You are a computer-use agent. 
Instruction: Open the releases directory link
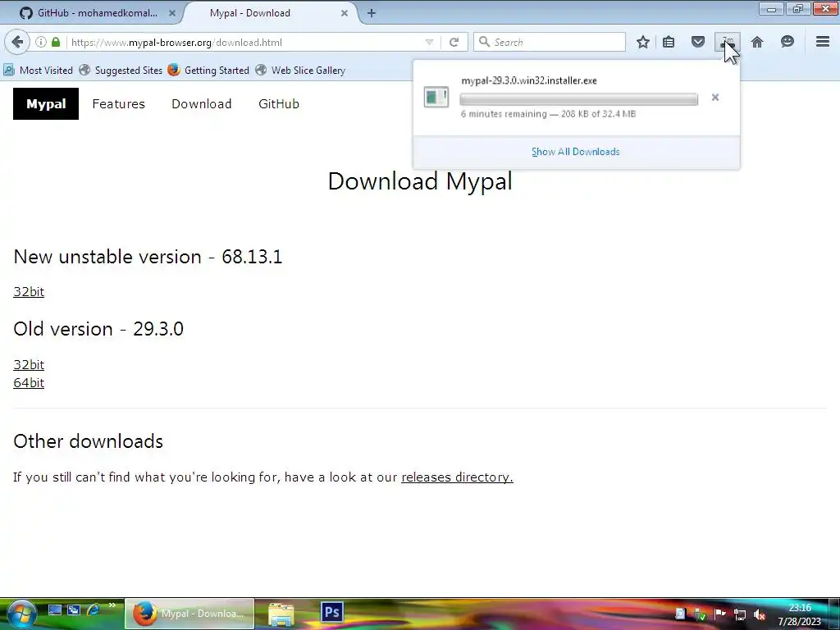click(x=457, y=477)
